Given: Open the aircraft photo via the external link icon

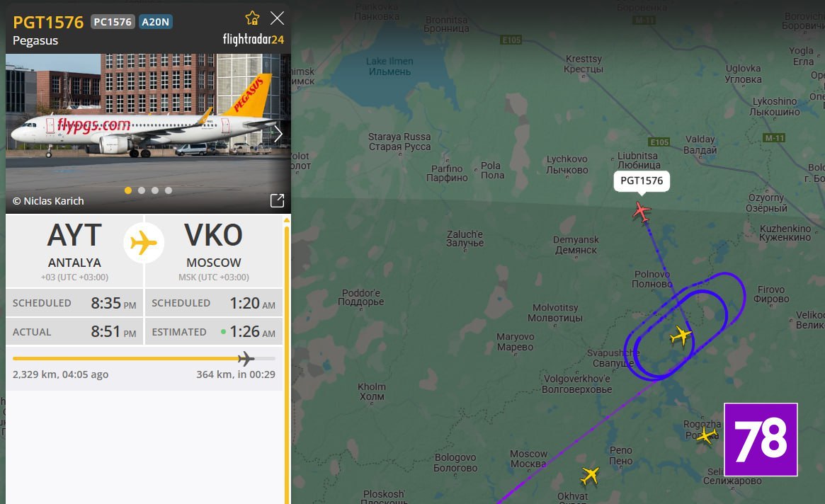Looking at the screenshot, I should [278, 200].
